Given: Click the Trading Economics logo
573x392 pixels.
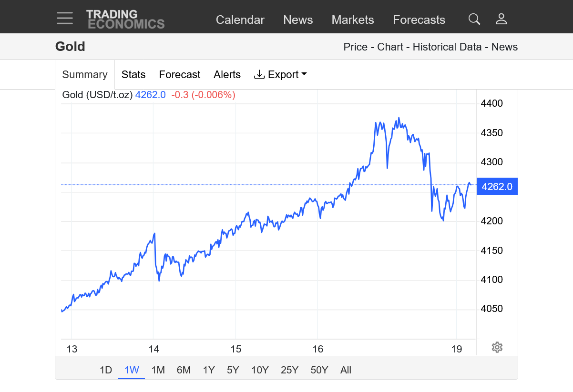Looking at the screenshot, I should pyautogui.click(x=125, y=20).
